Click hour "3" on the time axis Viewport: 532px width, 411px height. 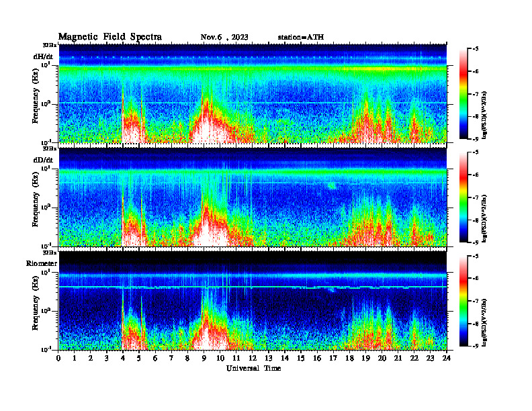(107, 359)
